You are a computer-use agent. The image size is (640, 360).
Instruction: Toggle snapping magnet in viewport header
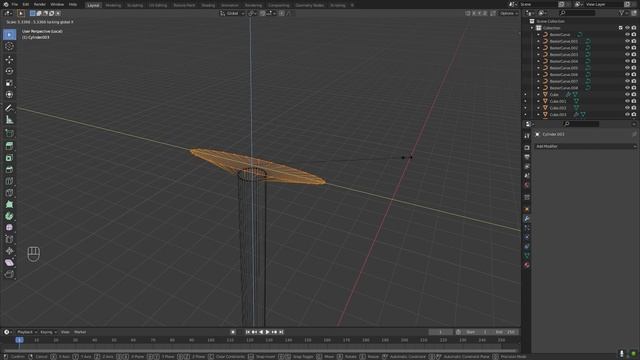(263, 13)
